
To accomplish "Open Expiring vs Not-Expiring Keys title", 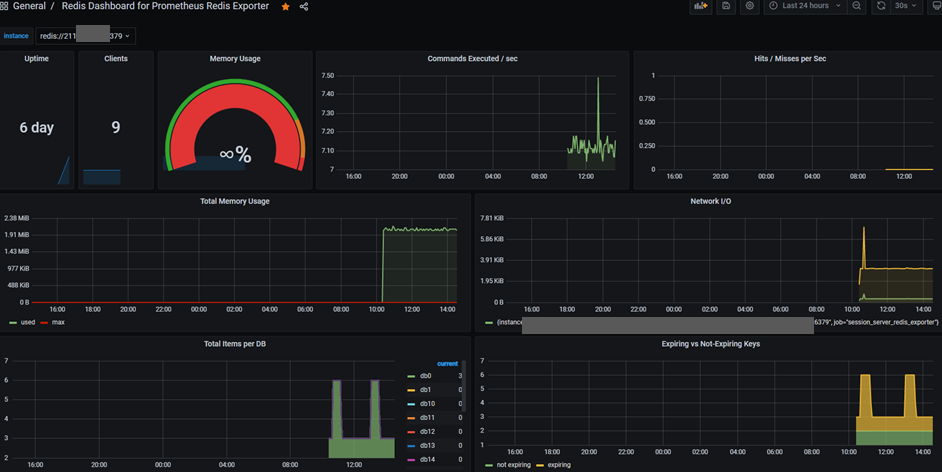I will point(711,344).
